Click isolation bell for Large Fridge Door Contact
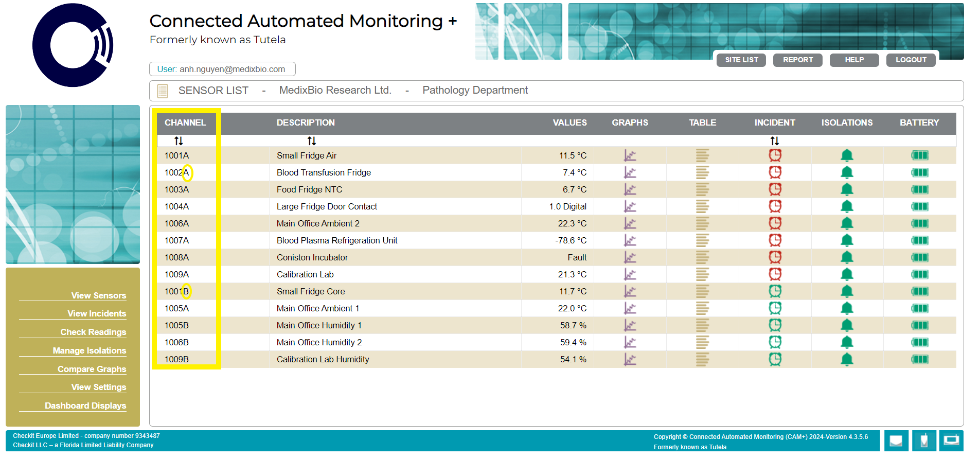The image size is (980, 458). [x=847, y=206]
